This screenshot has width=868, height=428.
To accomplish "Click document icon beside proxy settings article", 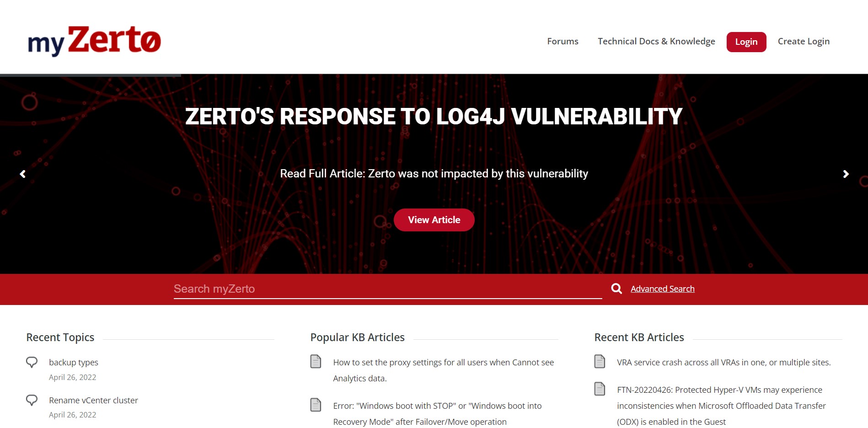I will click(x=316, y=361).
